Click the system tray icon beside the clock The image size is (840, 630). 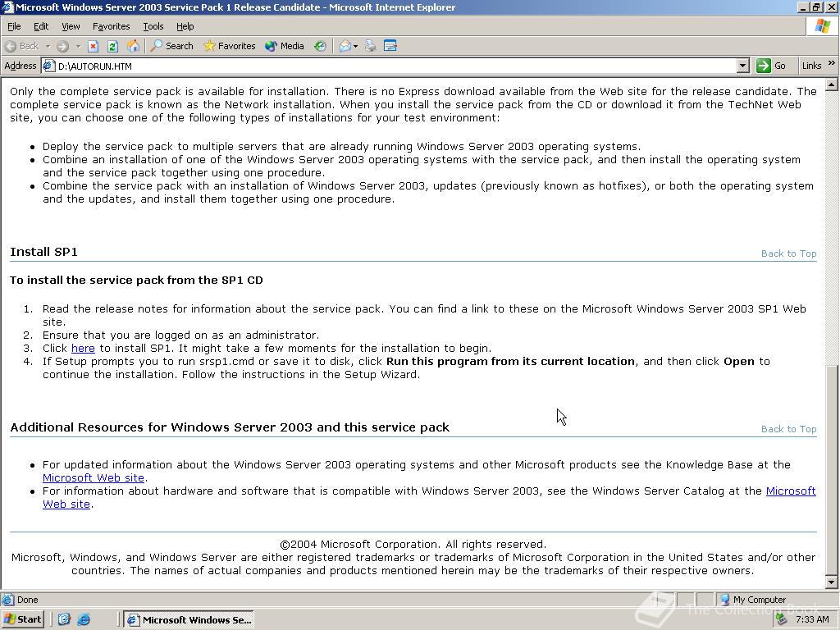(x=782, y=619)
